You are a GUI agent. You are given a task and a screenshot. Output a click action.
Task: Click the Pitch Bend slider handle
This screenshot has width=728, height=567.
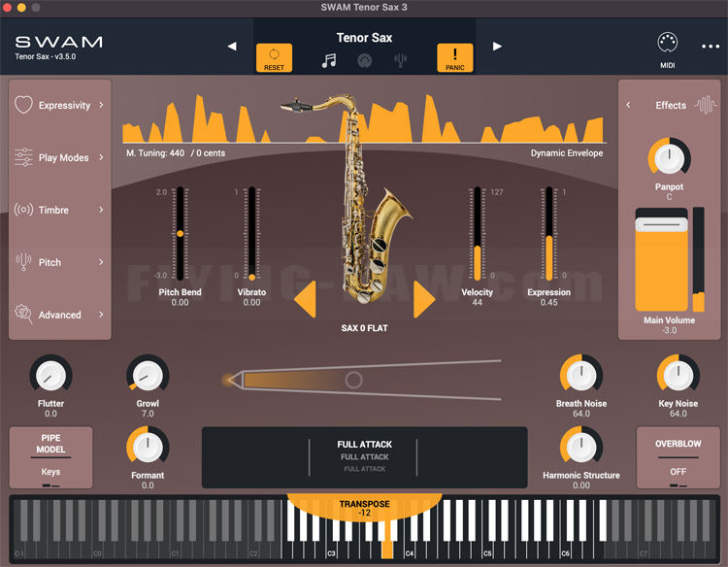point(180,234)
